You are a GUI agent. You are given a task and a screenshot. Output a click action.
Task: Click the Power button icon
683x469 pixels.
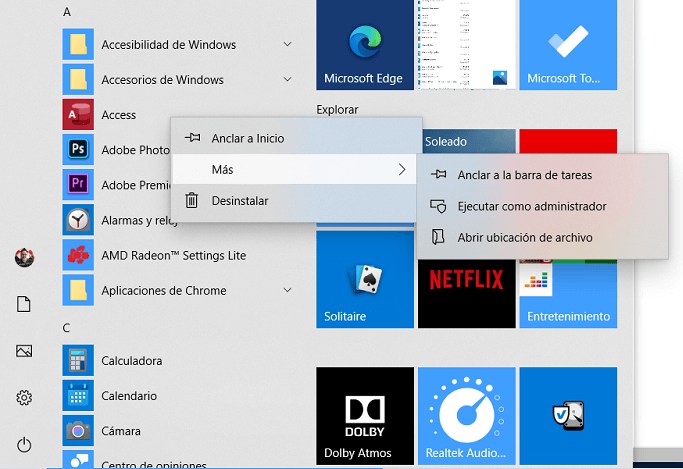coord(24,445)
